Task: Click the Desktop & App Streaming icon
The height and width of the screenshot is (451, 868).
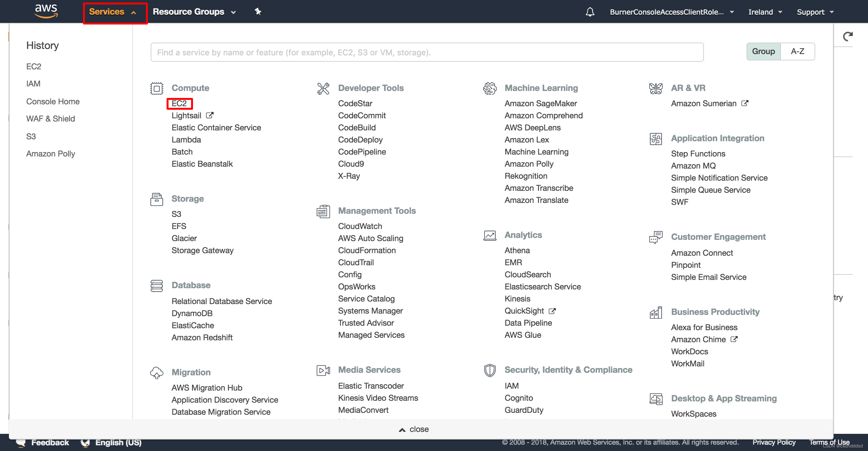Action: 656,399
